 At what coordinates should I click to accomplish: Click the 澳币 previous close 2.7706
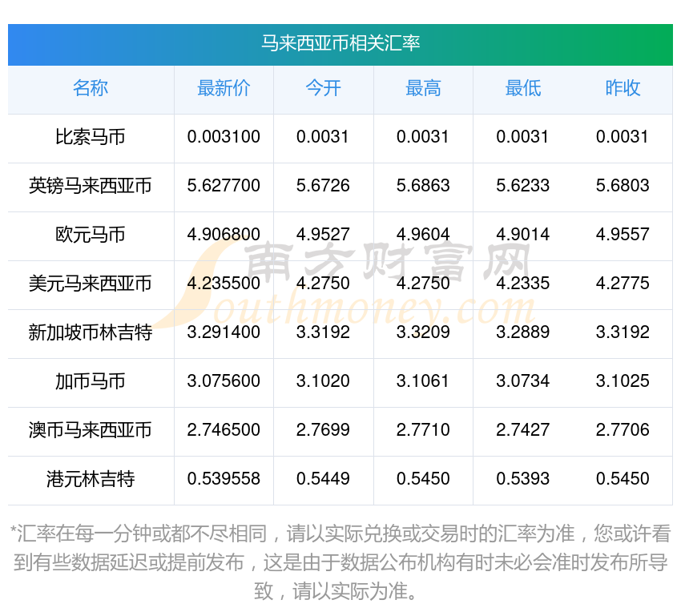tap(623, 430)
